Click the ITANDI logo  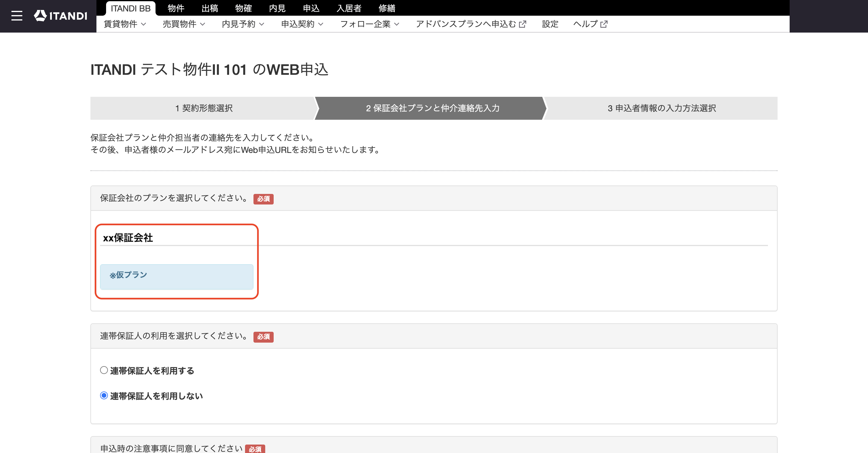click(61, 16)
